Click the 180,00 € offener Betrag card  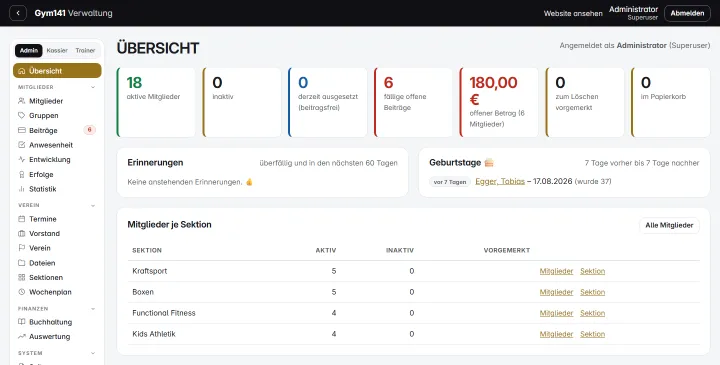pos(499,102)
